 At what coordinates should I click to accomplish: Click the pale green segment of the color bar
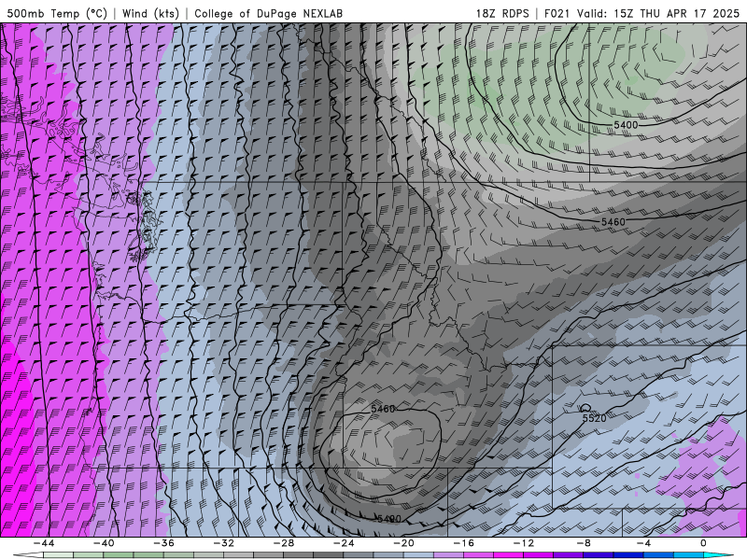[58, 555]
